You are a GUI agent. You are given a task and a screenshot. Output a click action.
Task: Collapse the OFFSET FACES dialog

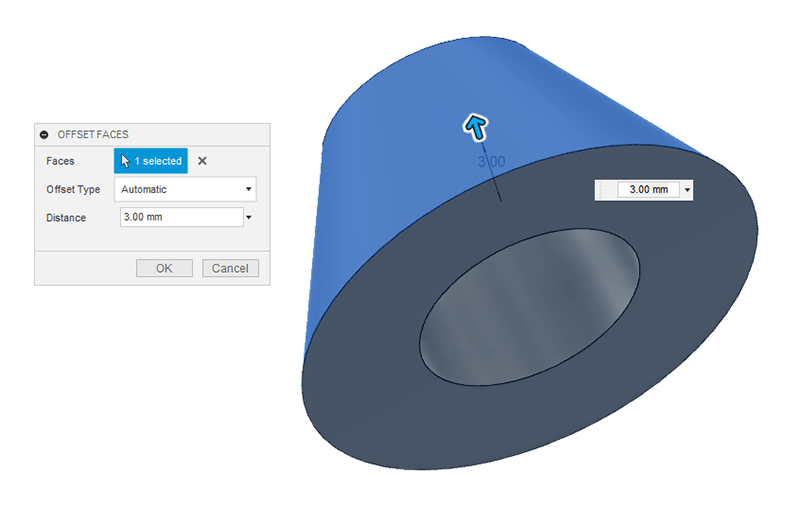(x=44, y=135)
